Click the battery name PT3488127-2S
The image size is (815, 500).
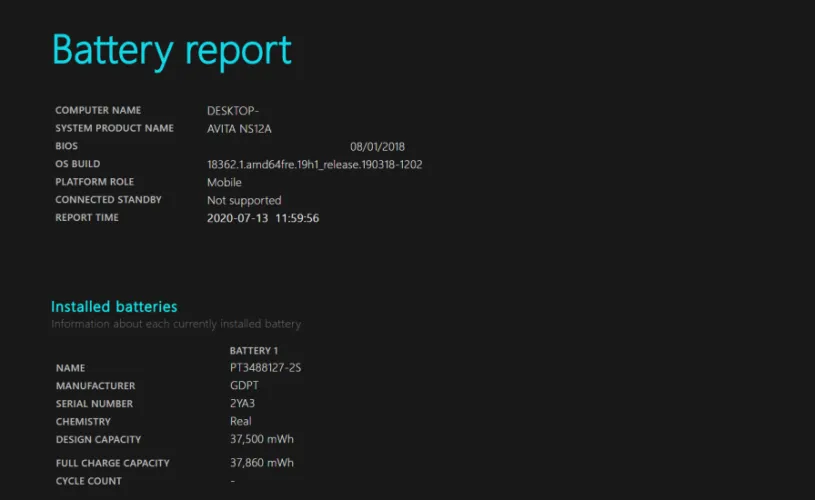point(265,368)
